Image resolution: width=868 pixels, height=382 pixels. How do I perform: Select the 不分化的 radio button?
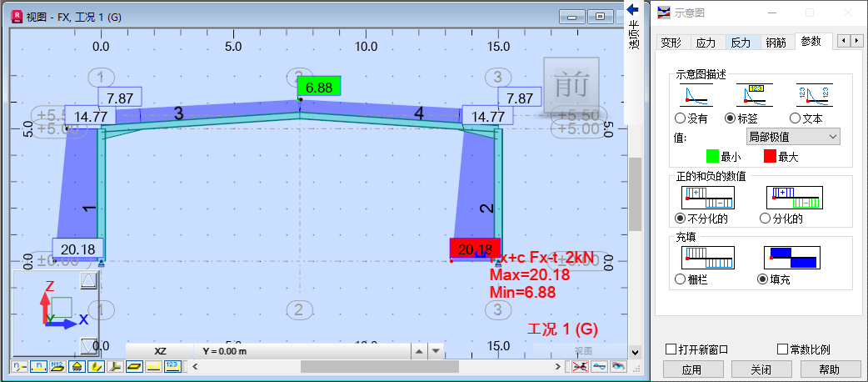[681, 219]
